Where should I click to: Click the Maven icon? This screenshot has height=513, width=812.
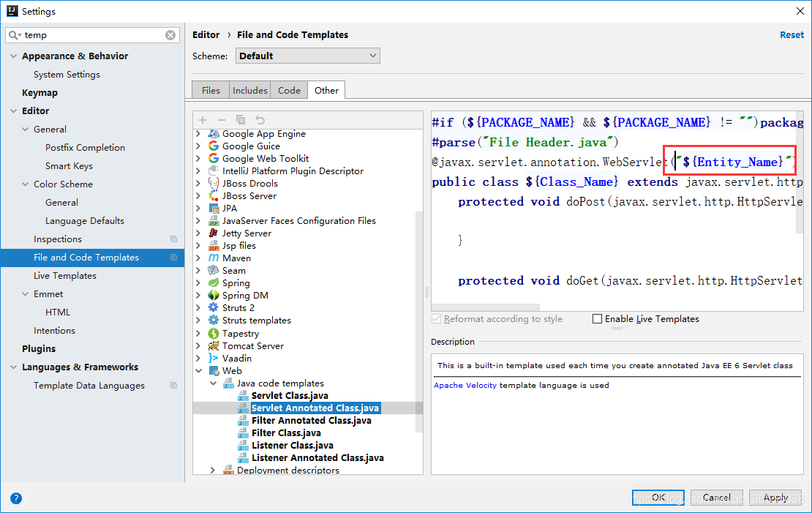click(214, 258)
